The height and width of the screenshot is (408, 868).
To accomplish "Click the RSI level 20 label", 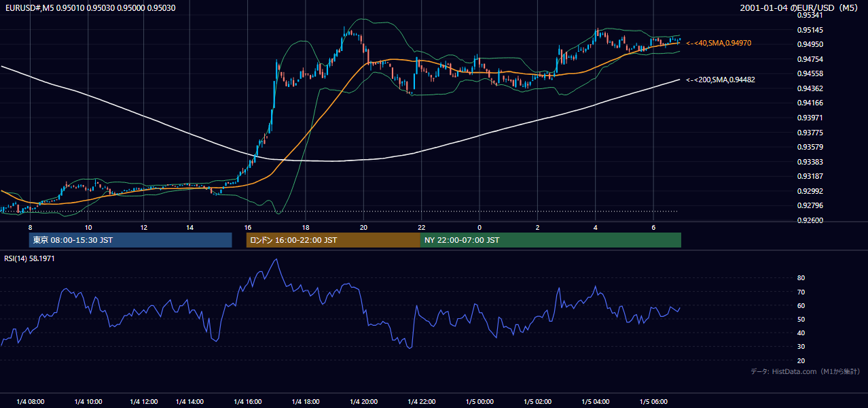I will (x=801, y=360).
